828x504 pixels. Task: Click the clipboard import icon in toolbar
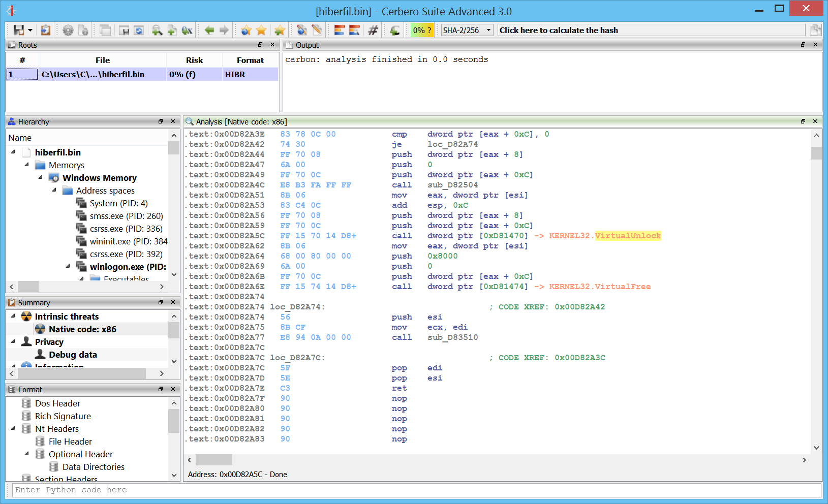[x=46, y=30]
